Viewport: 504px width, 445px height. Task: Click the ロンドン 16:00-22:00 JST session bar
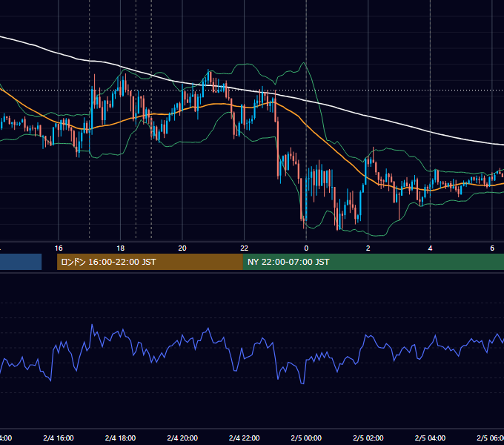(150, 262)
